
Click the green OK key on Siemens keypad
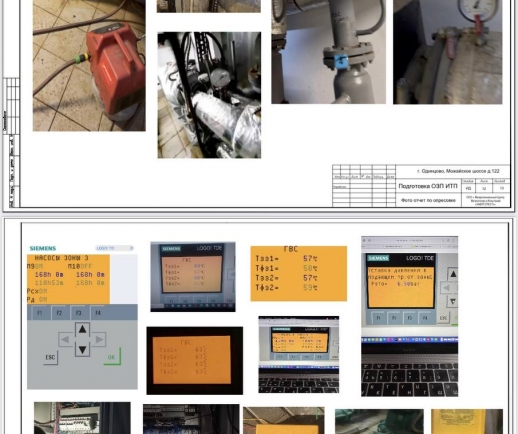coord(112,357)
